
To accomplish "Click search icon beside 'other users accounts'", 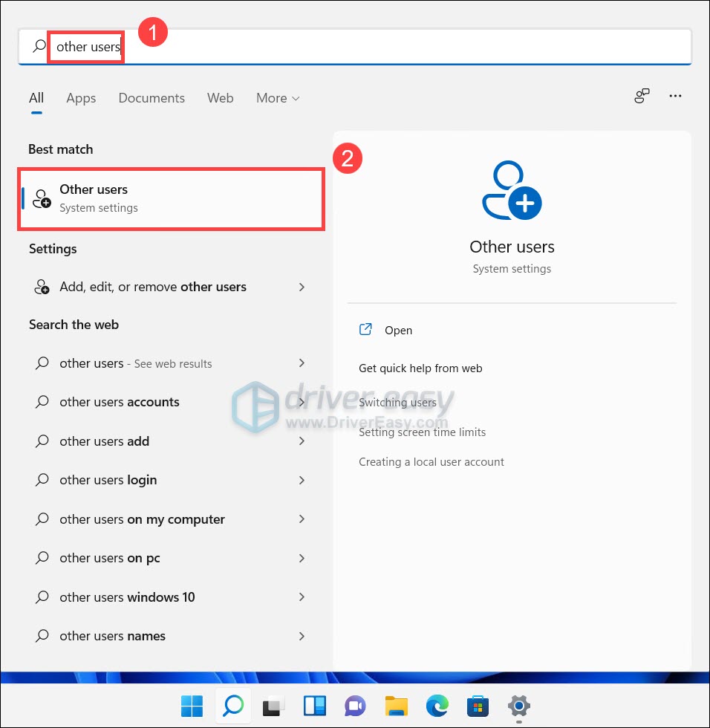I will [x=42, y=402].
